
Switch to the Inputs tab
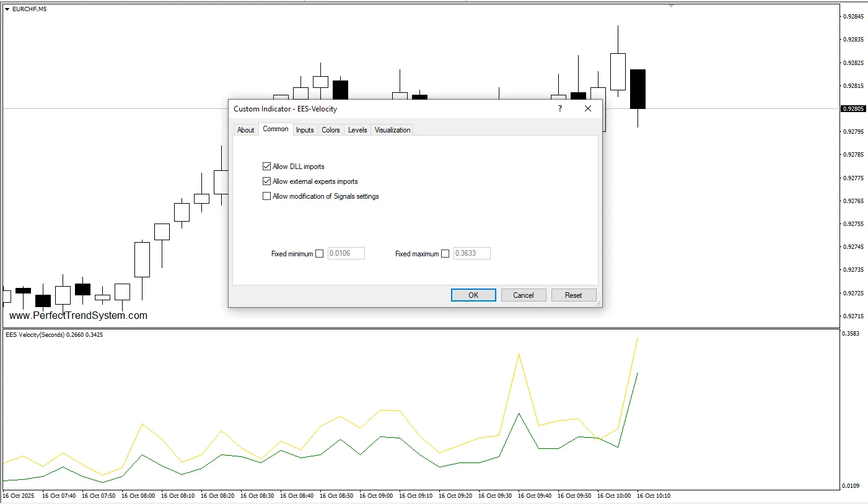[305, 130]
